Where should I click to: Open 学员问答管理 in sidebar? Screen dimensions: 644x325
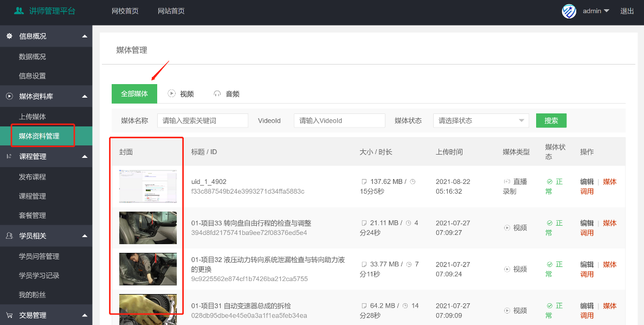point(39,257)
